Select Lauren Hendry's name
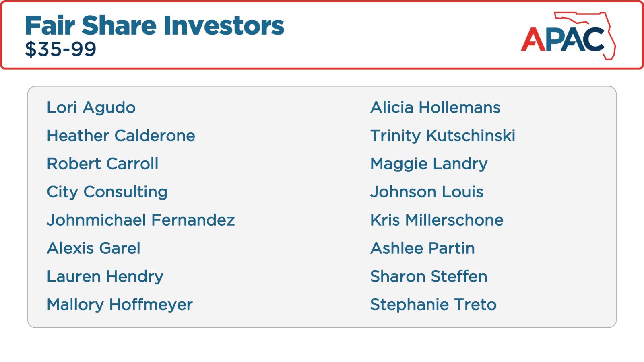The width and height of the screenshot is (644, 362). pos(105,277)
